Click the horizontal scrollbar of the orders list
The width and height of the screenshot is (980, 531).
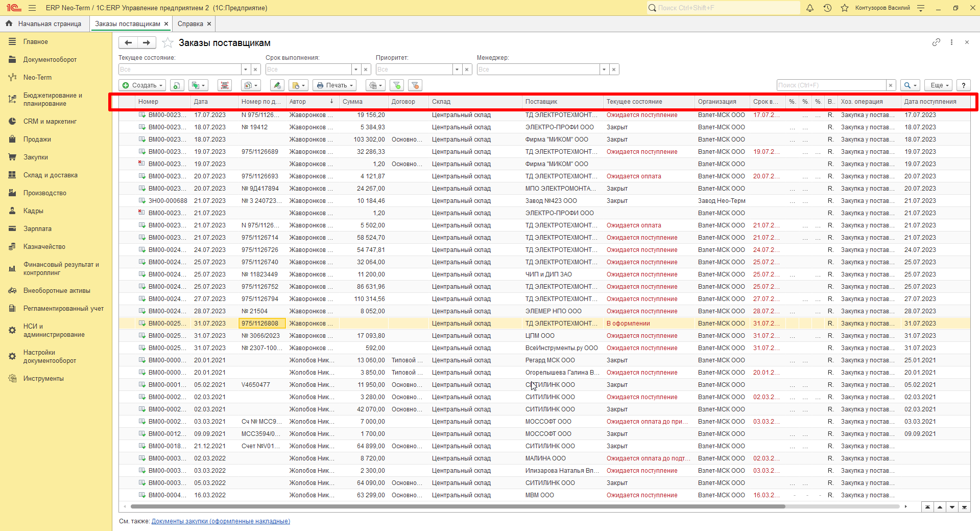pos(458,506)
